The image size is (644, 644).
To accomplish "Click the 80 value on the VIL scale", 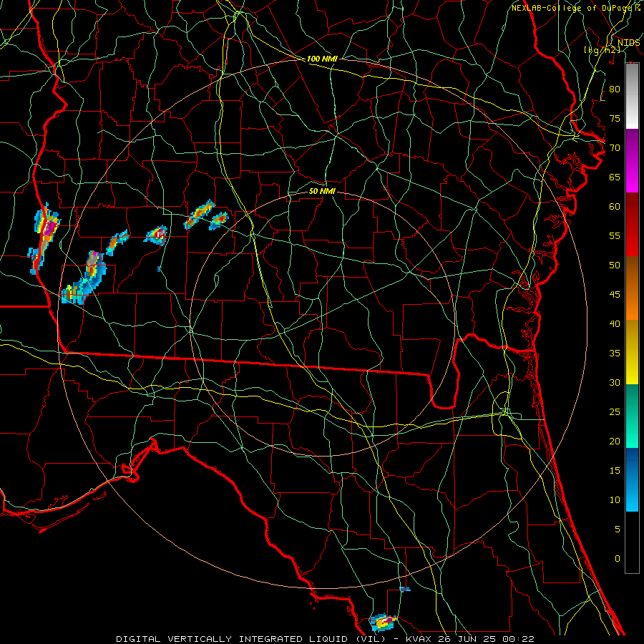I will pyautogui.click(x=615, y=89).
